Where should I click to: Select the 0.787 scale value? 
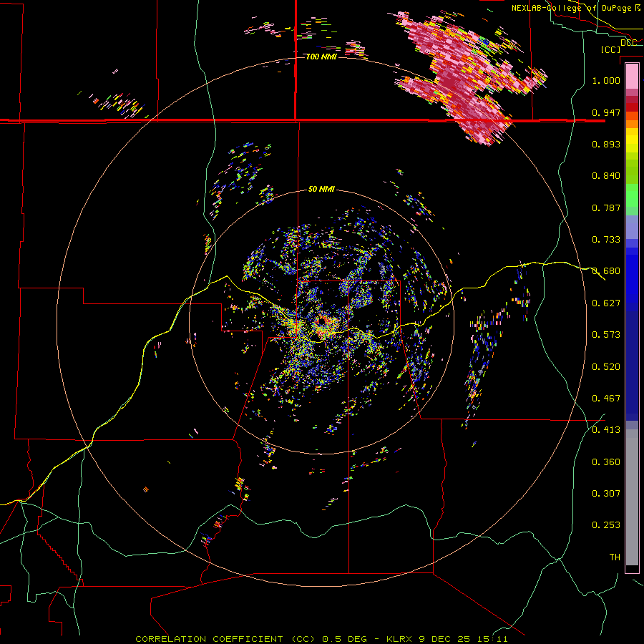(606, 208)
